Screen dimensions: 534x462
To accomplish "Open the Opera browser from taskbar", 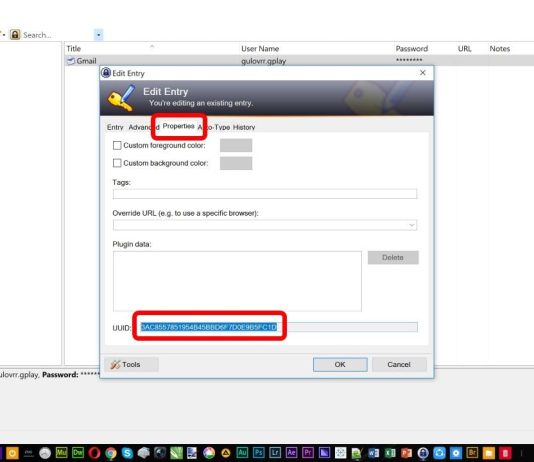I will coord(94,453).
